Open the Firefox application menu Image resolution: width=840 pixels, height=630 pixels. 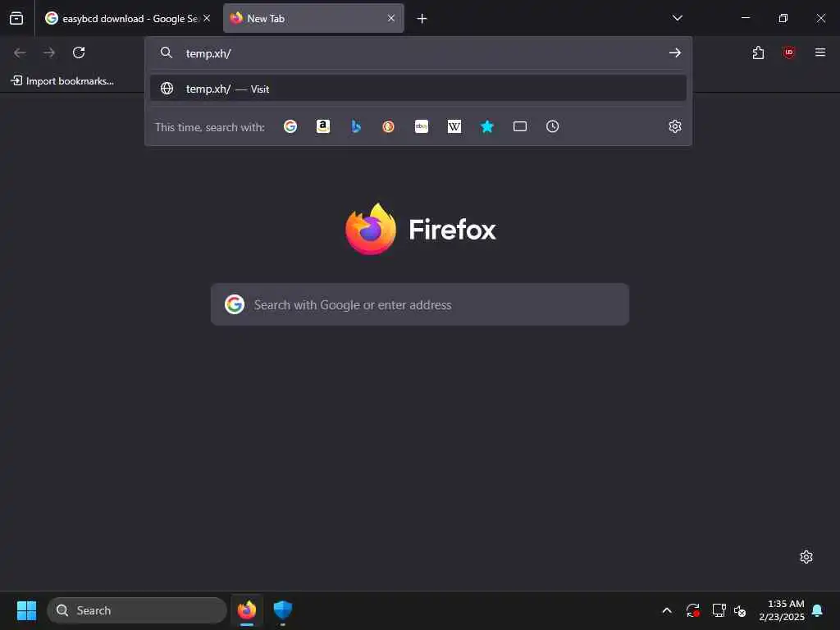(x=820, y=52)
